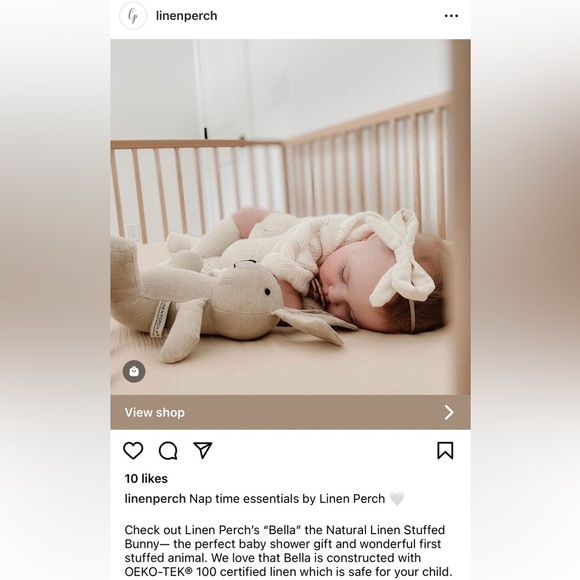Click the chevron arrow on View shop bar

click(x=449, y=412)
